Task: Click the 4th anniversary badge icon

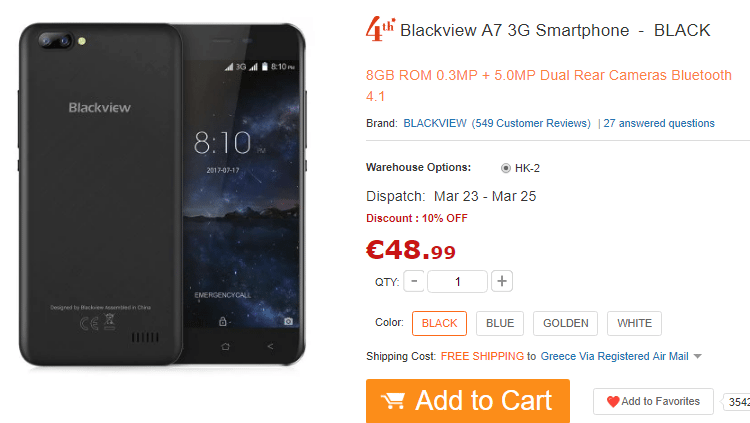Action: click(x=380, y=29)
